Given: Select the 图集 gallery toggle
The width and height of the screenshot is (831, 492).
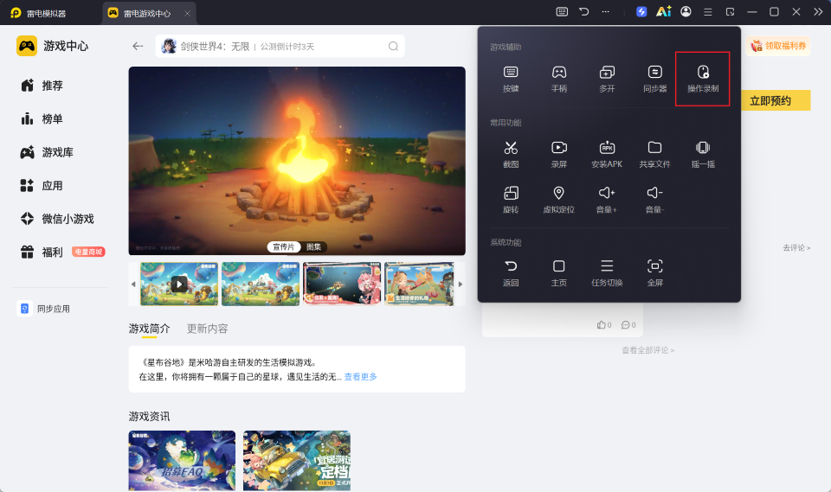Looking at the screenshot, I should [x=314, y=247].
